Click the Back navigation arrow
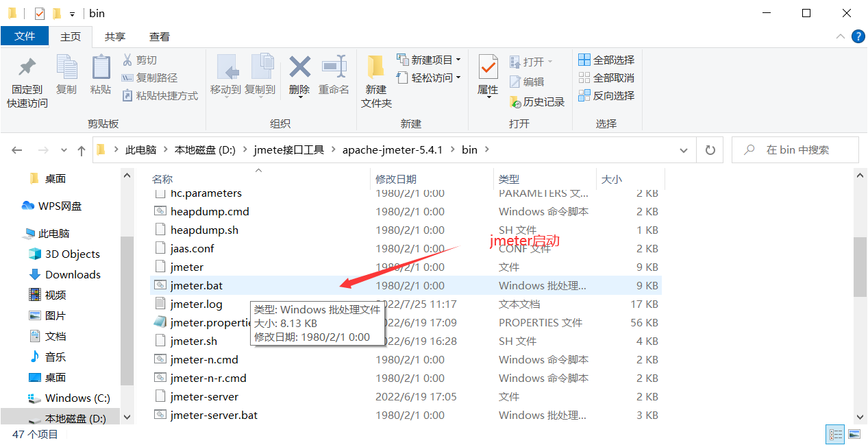The image size is (868, 445). (17, 150)
